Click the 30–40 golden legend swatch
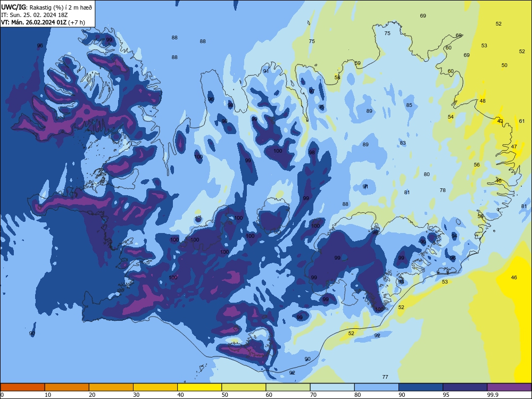This screenshot has height=399, width=532. click(155, 387)
